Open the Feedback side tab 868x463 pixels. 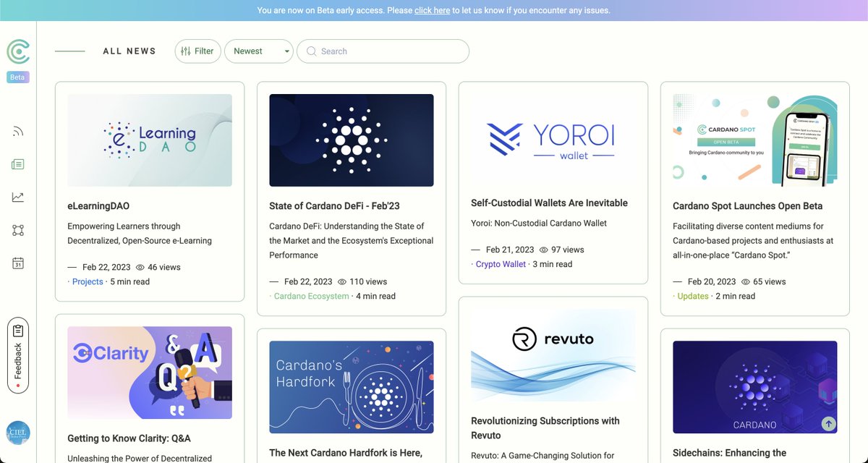[x=18, y=355]
